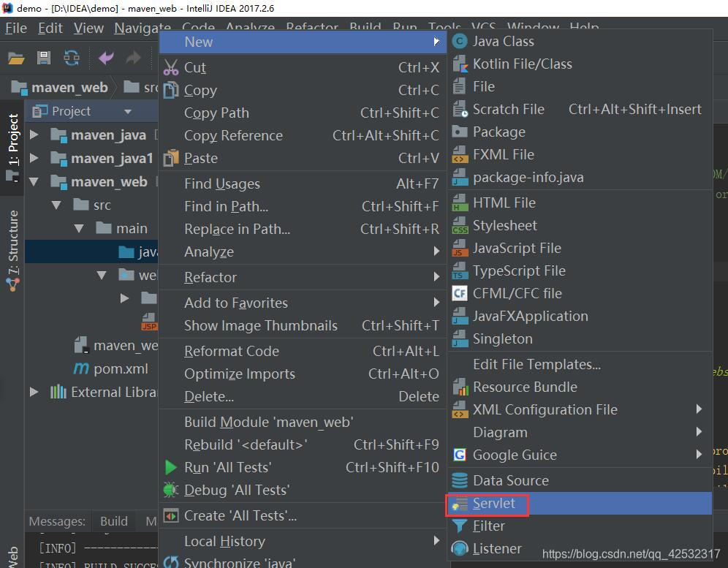Click the Redo arrow icon
728x568 pixels.
tap(133, 58)
